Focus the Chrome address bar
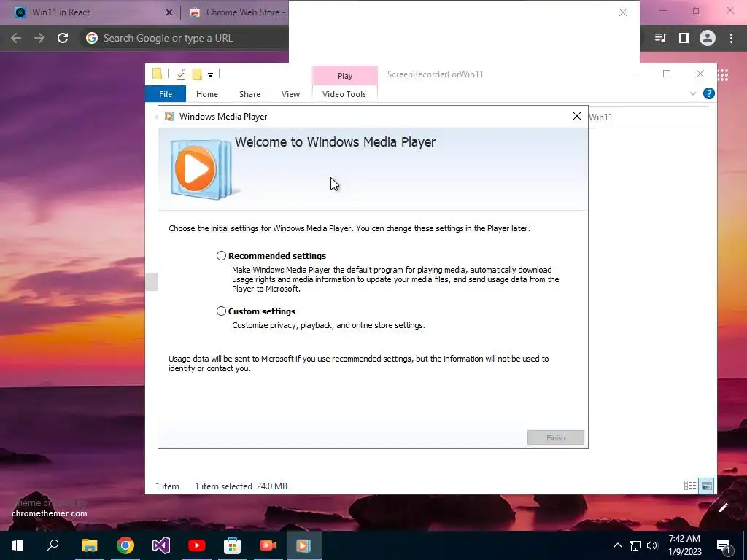Viewport: 747px width, 560px height. click(183, 38)
